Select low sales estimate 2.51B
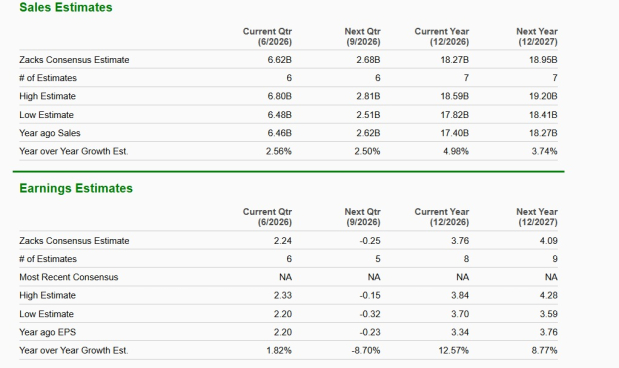 tap(368, 115)
